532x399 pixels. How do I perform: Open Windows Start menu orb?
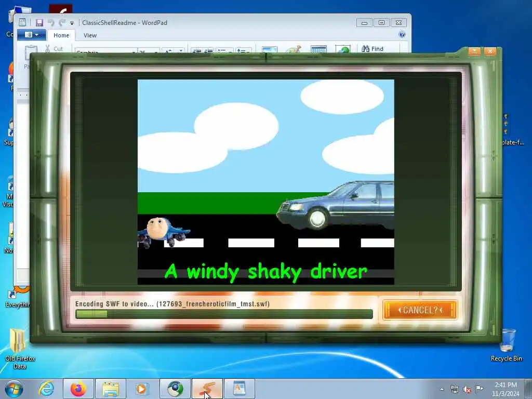click(14, 389)
